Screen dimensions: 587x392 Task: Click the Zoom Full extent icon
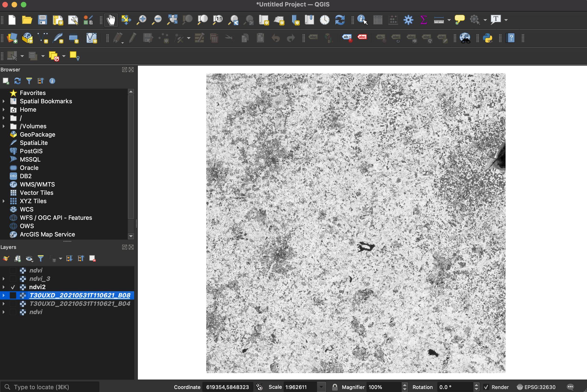coord(172,20)
